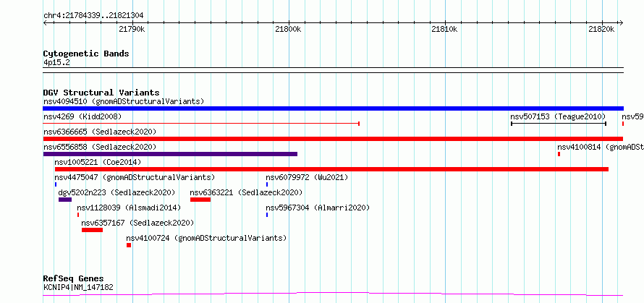Click the tiny red nsv1128039 marker
Screen dimensions: 644x303
click(78, 215)
